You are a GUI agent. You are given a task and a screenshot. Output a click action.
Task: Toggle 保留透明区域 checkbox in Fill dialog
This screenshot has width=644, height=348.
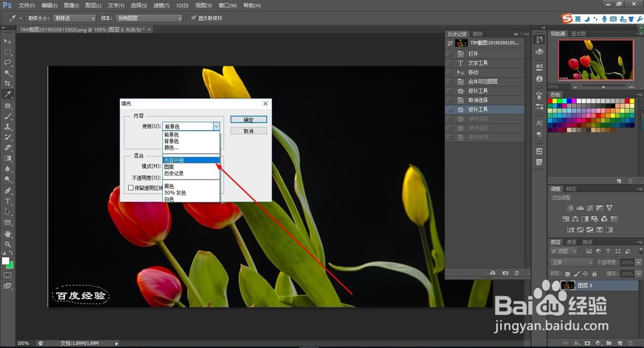click(131, 188)
